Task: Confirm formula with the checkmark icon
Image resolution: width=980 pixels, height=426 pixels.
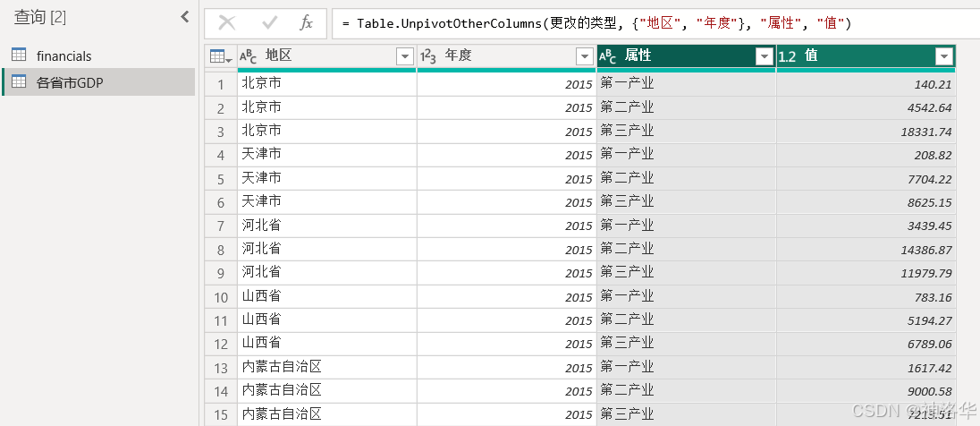Action: click(x=270, y=23)
